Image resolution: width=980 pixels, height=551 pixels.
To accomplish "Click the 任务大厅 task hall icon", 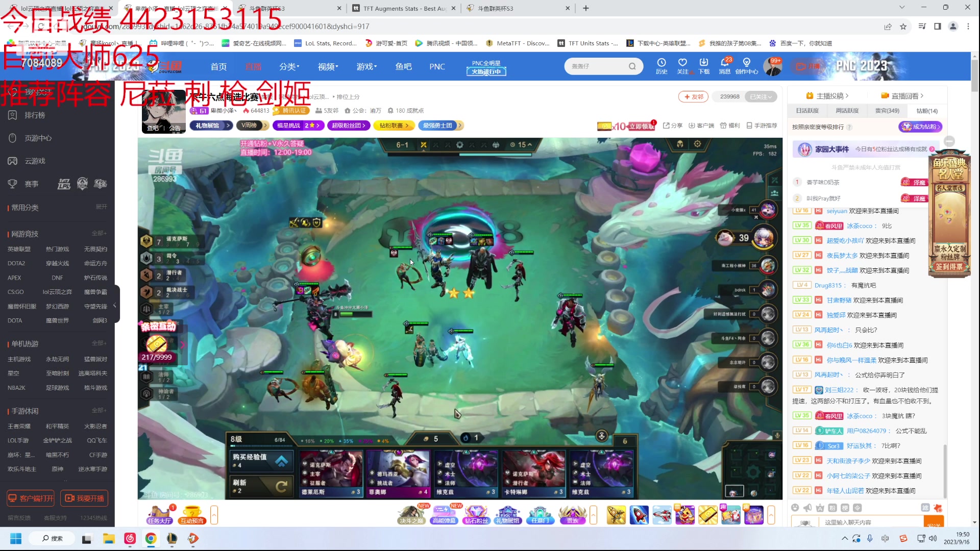I will 159,515.
